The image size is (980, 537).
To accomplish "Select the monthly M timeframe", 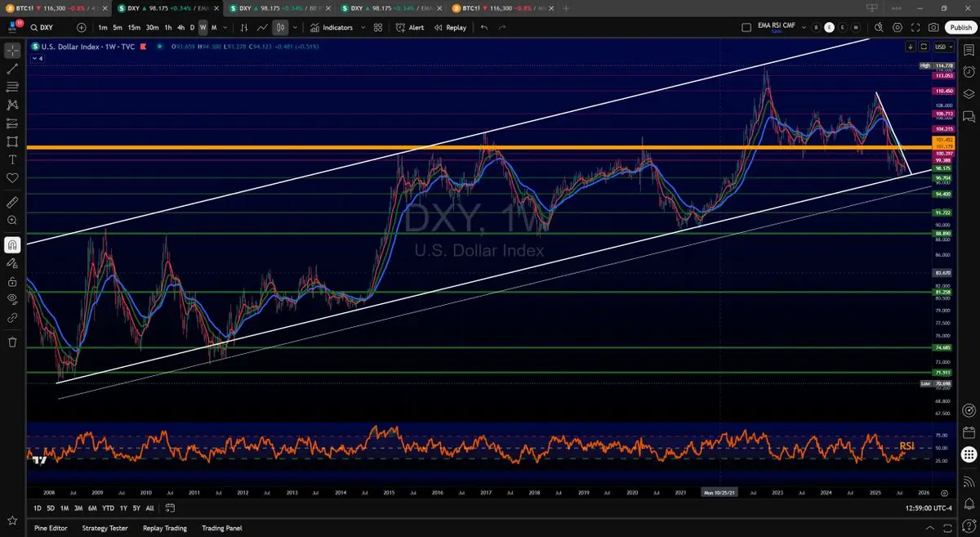I will coord(214,27).
